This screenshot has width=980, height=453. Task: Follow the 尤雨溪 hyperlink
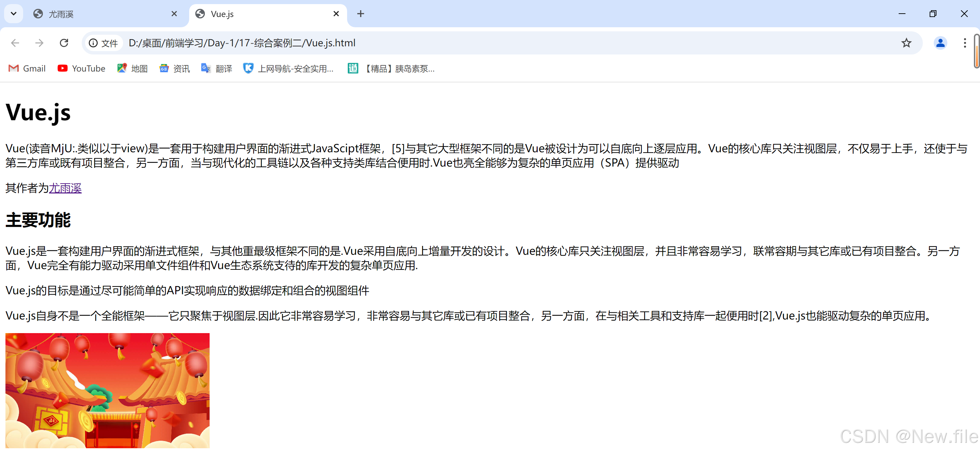pyautogui.click(x=65, y=188)
